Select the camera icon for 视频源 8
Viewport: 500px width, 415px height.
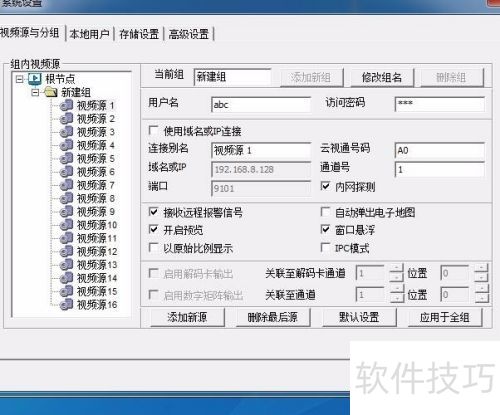66,198
